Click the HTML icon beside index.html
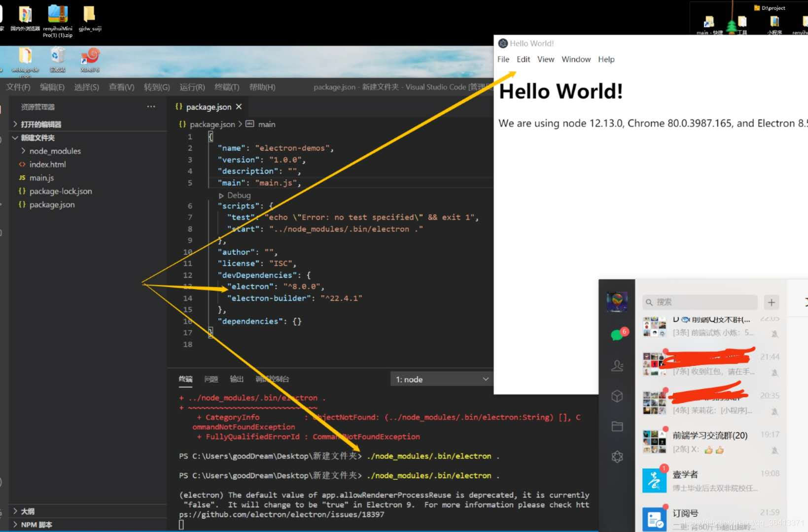 click(x=22, y=164)
